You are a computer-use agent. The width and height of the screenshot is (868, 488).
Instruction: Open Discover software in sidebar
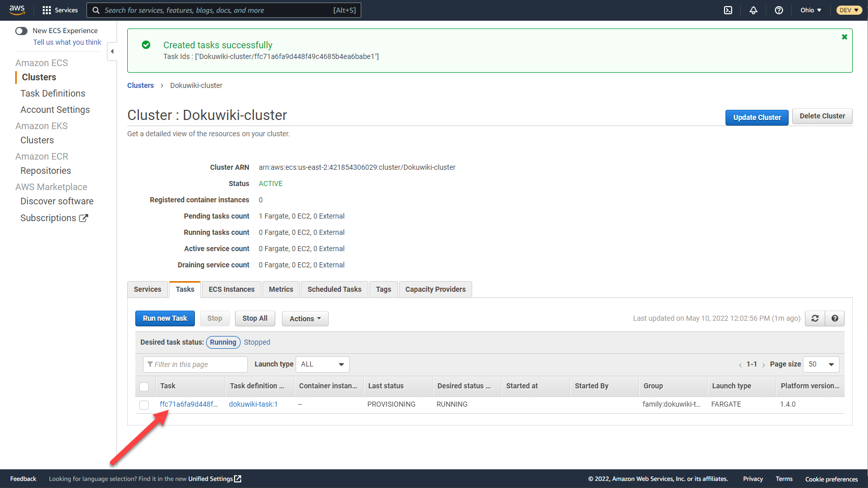coord(57,201)
